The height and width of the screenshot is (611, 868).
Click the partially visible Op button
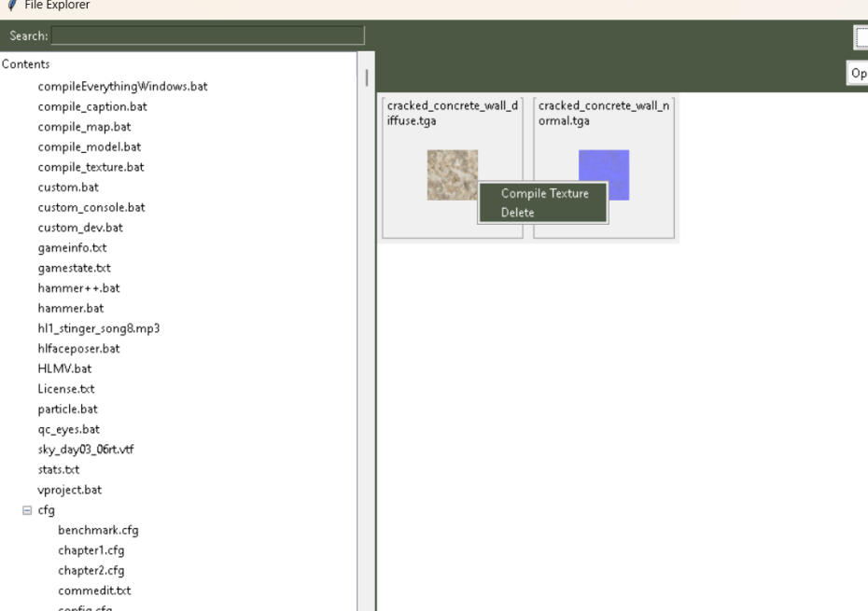[x=858, y=73]
